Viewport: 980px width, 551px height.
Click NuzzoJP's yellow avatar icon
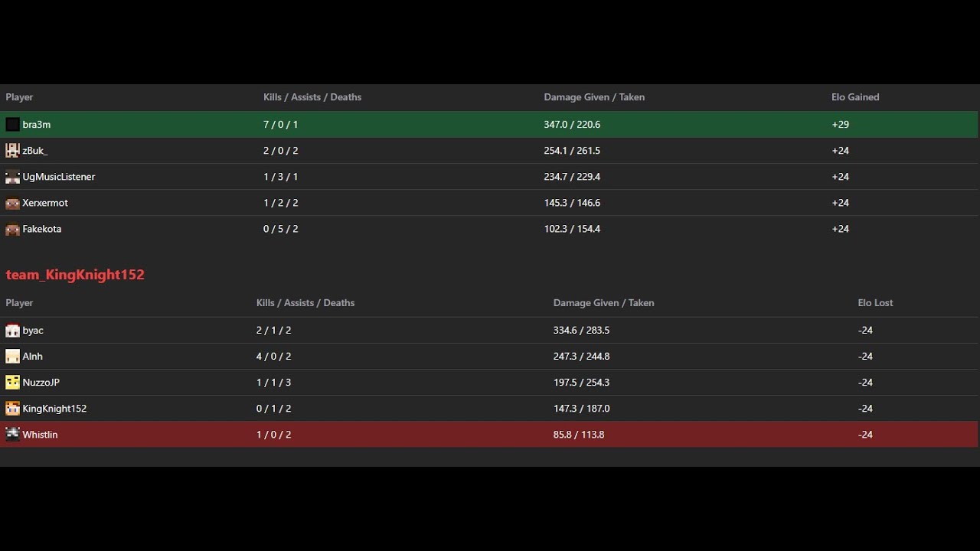(x=12, y=383)
